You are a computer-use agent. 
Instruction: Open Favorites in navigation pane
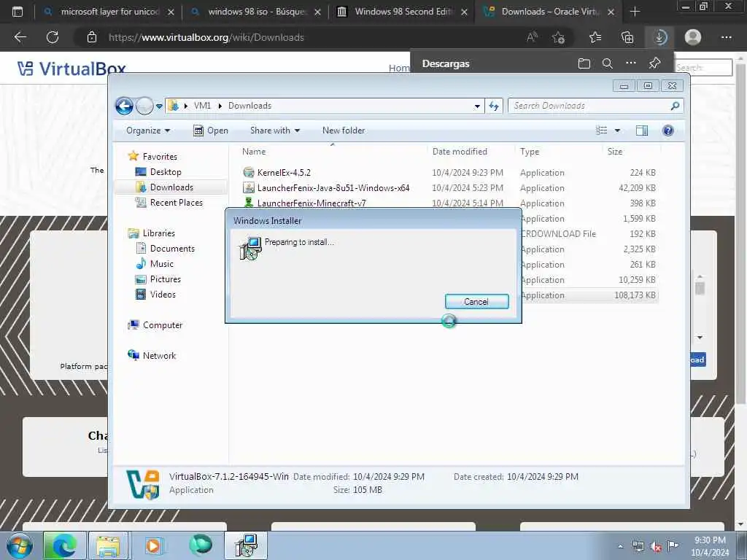160,157
